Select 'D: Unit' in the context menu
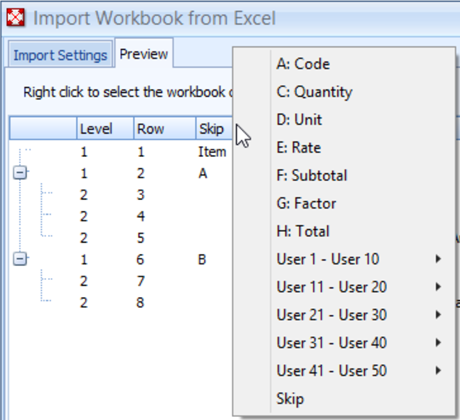The width and height of the screenshot is (460, 420). click(x=344, y=120)
